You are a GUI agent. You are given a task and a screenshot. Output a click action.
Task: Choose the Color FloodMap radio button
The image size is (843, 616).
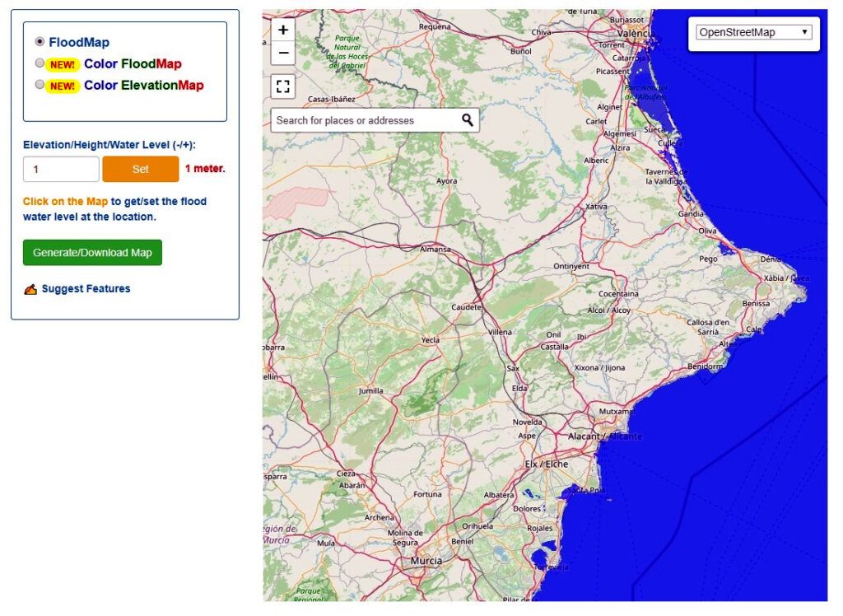pos(40,63)
